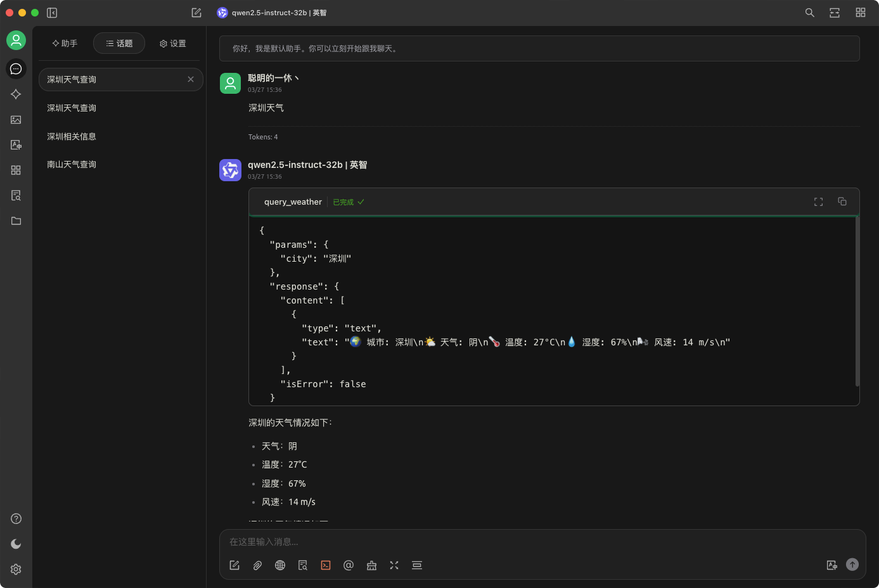Attach a file with the paperclip icon

257,565
